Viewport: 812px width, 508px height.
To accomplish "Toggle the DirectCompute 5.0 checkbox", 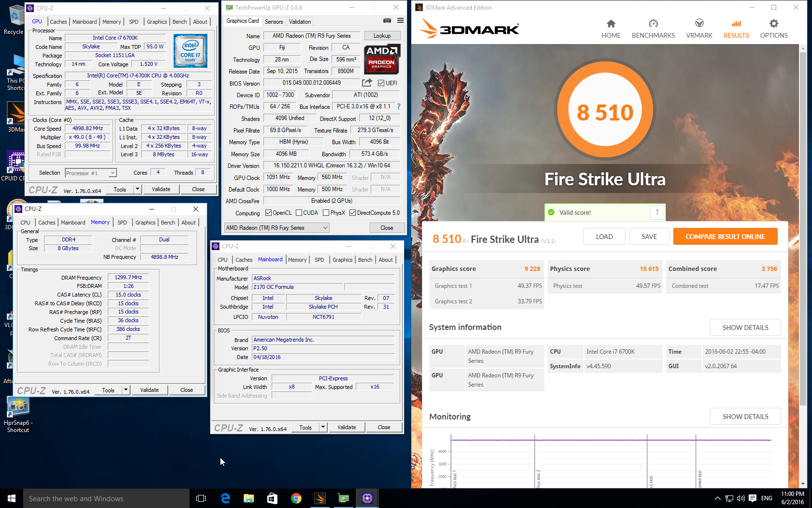I will [352, 213].
